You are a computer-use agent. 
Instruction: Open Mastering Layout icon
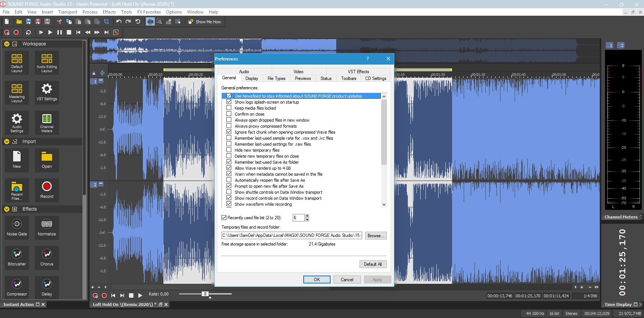tap(17, 93)
